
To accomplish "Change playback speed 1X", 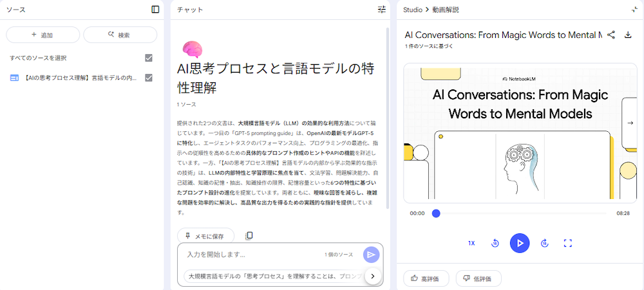I will tap(471, 243).
